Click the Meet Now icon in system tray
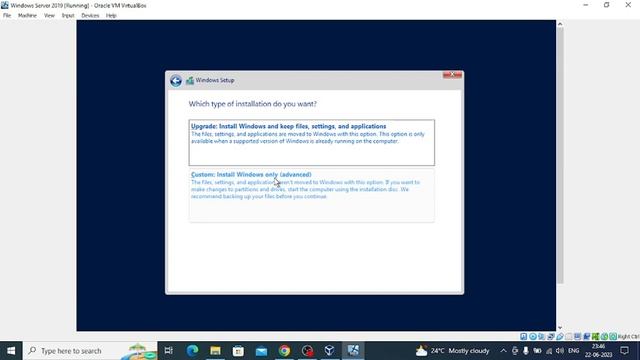640x360 pixels. 515,351
